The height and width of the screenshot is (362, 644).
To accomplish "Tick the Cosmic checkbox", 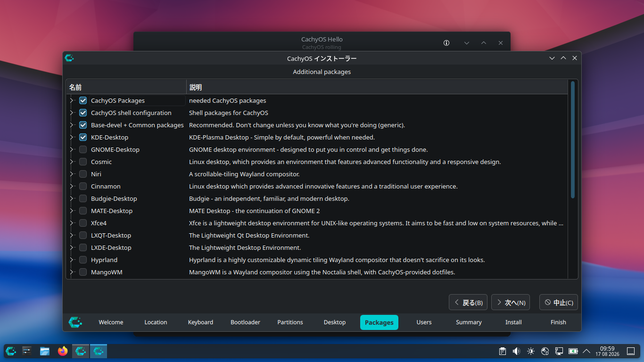I will [x=83, y=162].
